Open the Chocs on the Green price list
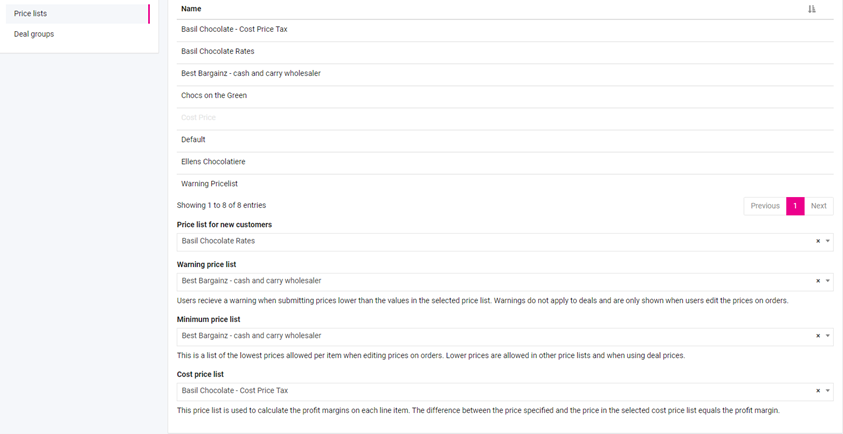Viewport: 843px width, 434px height. (x=214, y=95)
